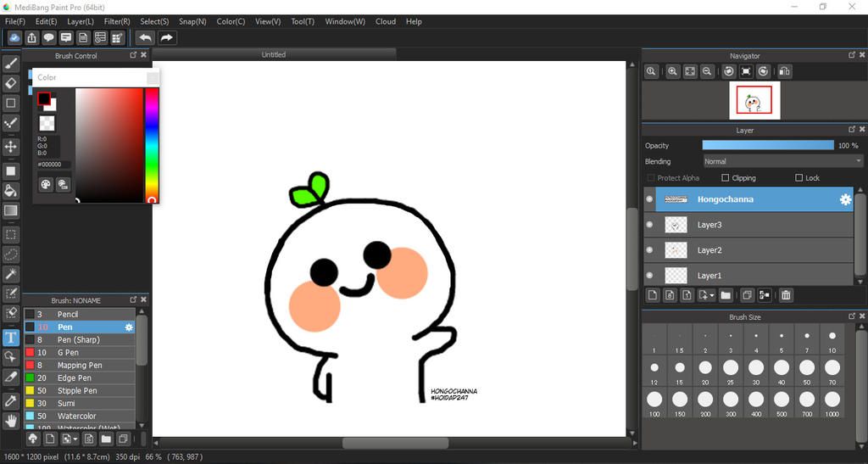Select the Gradient tool
Viewport: 868px width, 464px height.
coord(10,210)
